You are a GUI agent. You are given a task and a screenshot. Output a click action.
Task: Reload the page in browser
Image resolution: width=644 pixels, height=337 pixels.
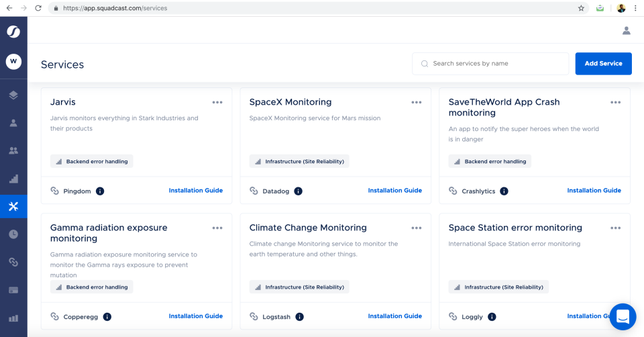(38, 8)
